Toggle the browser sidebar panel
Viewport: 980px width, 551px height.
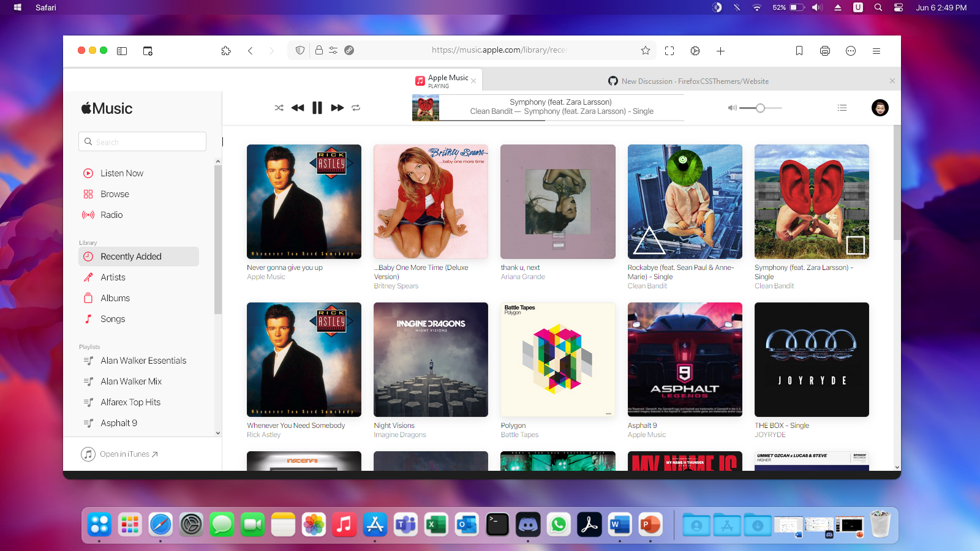[122, 51]
